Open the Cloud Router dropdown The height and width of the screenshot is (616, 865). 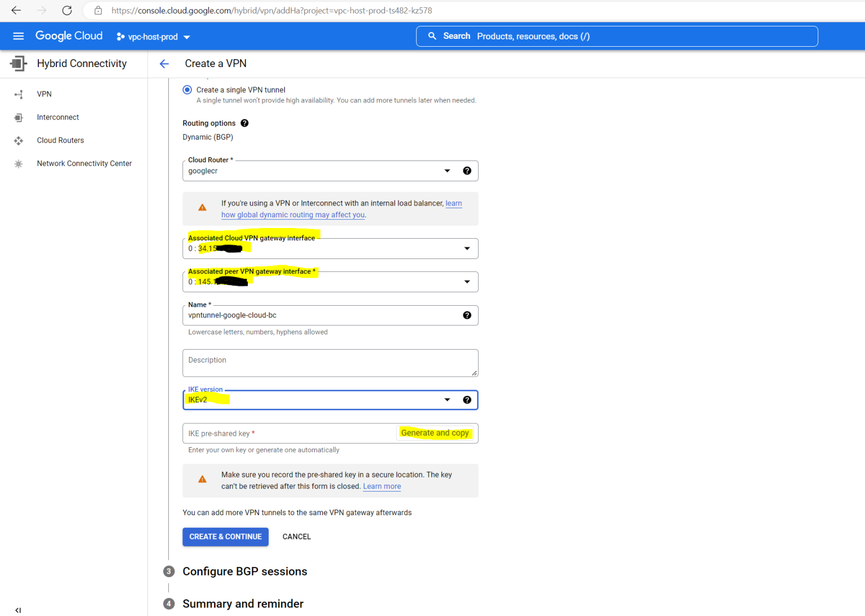tap(447, 170)
